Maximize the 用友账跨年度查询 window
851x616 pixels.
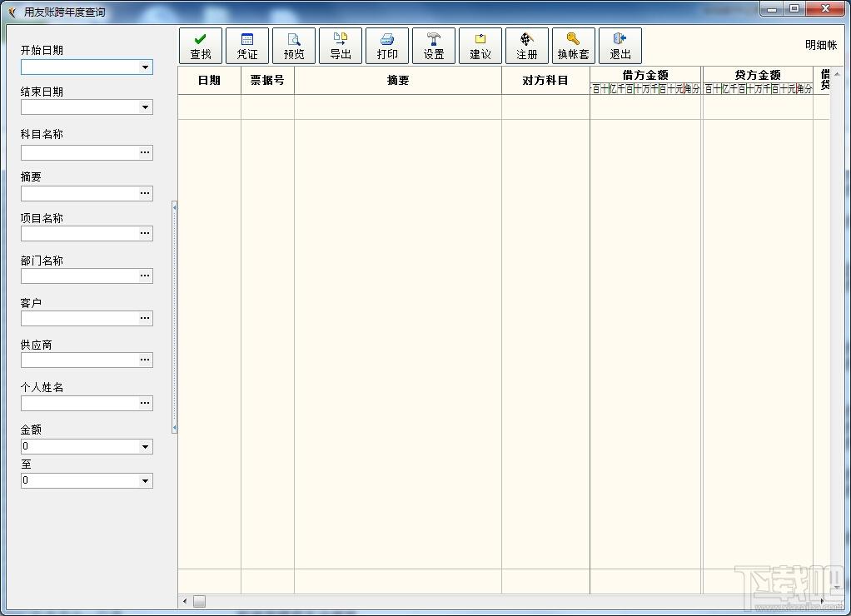point(794,8)
